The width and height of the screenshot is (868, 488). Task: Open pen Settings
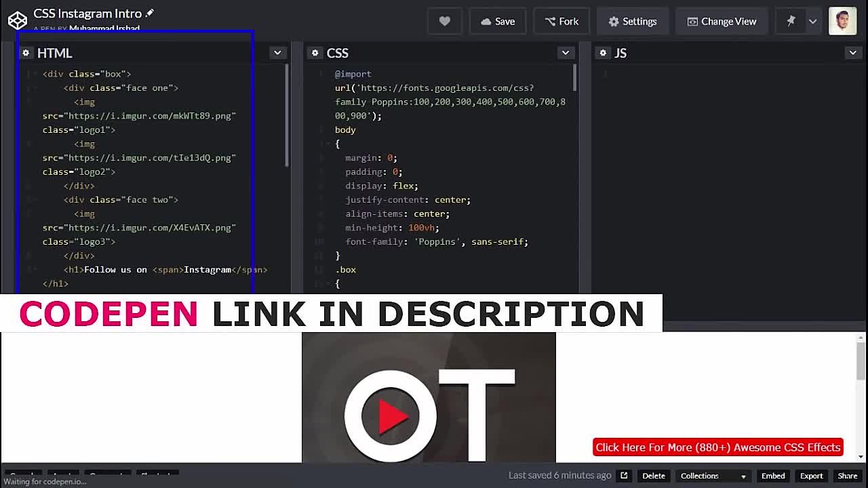633,21
